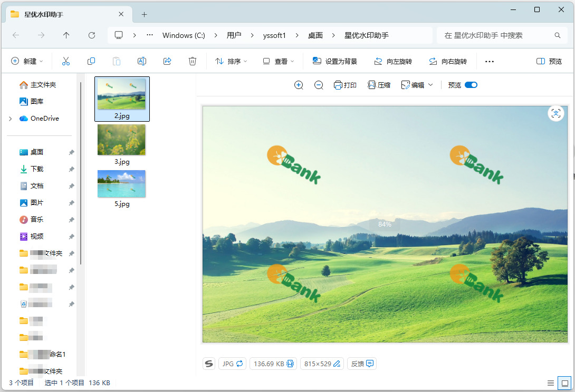Click the Share icon in toolbar
575x392 pixels.
167,61
